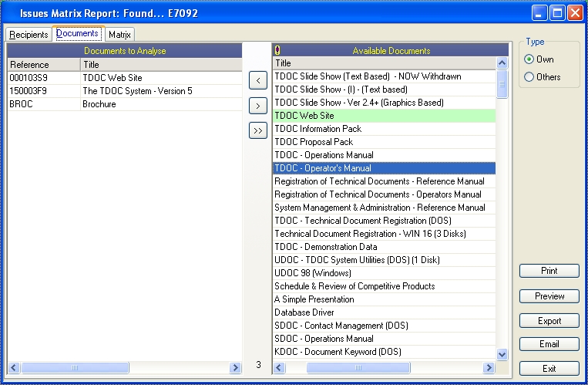Select the Others type radio button
588x385 pixels.
point(529,77)
